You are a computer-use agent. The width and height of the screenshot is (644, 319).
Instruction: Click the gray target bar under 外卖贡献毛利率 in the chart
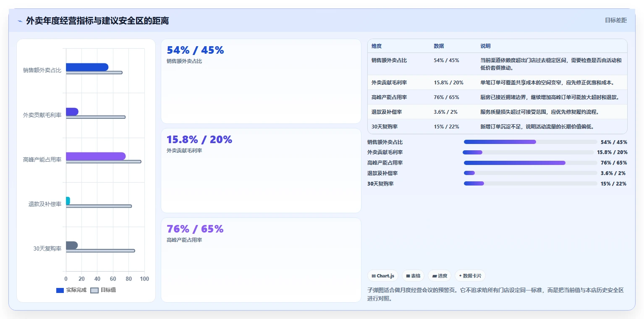(x=95, y=117)
